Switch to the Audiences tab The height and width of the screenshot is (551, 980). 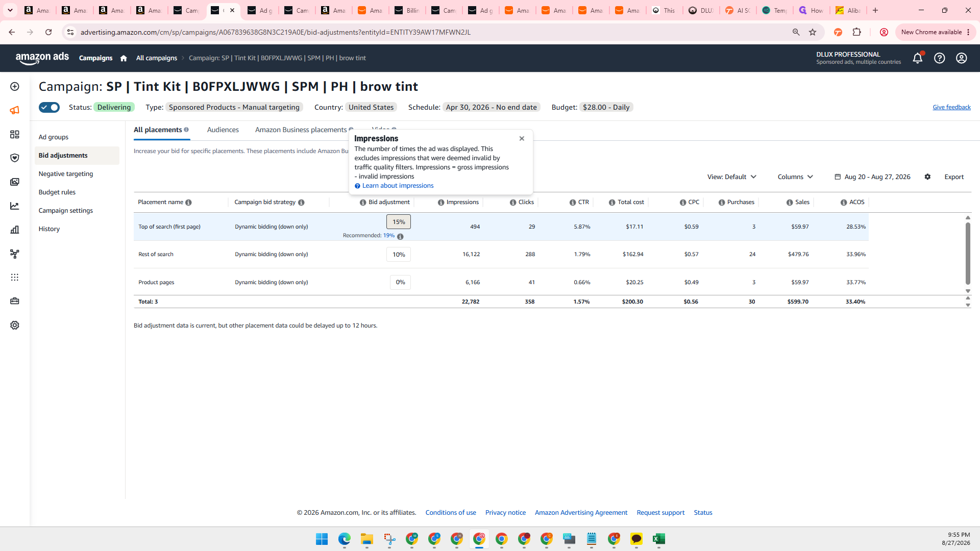point(223,130)
